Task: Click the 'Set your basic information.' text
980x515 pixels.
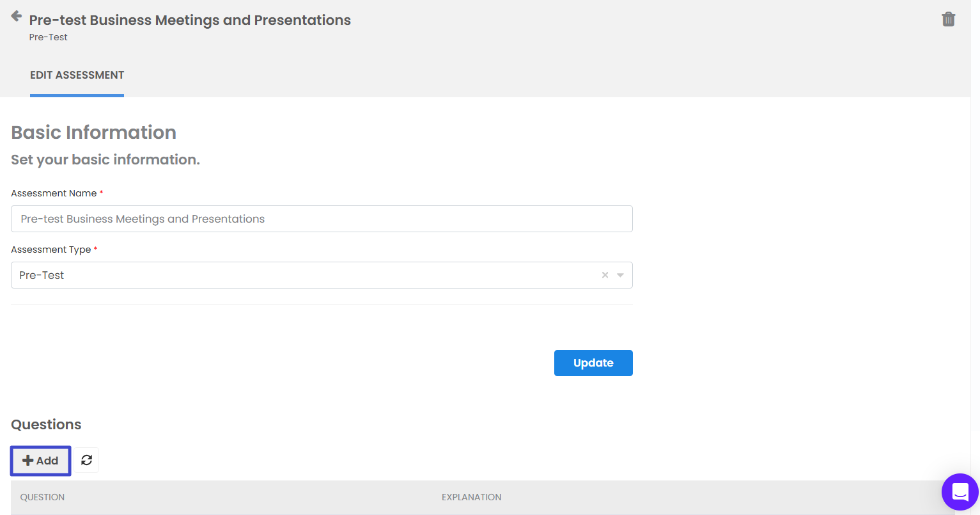Action: (105, 160)
